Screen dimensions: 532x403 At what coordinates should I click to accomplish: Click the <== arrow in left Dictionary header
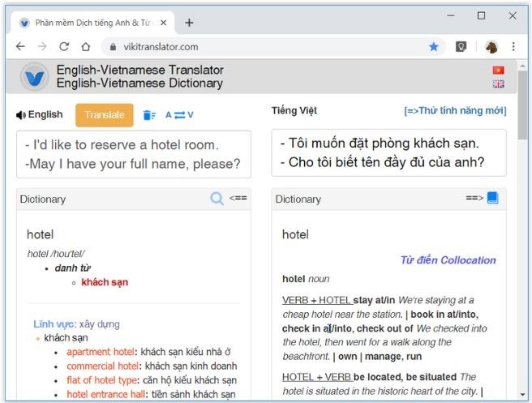[x=238, y=198]
